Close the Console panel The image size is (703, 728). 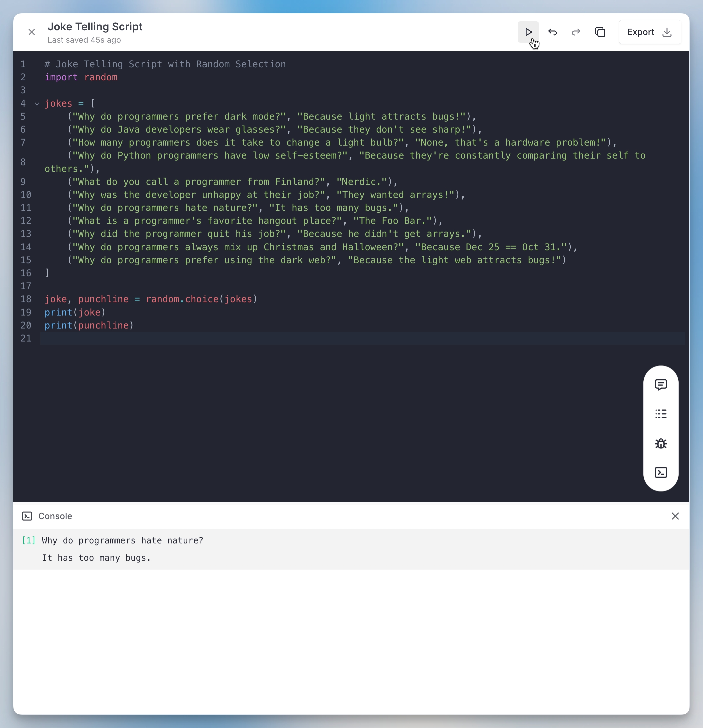coord(675,516)
